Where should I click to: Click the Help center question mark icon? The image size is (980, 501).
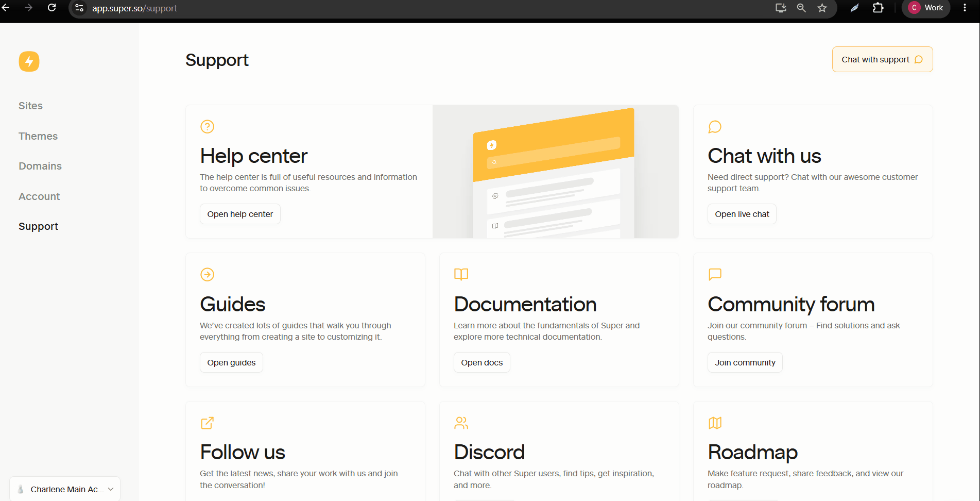pos(207,126)
